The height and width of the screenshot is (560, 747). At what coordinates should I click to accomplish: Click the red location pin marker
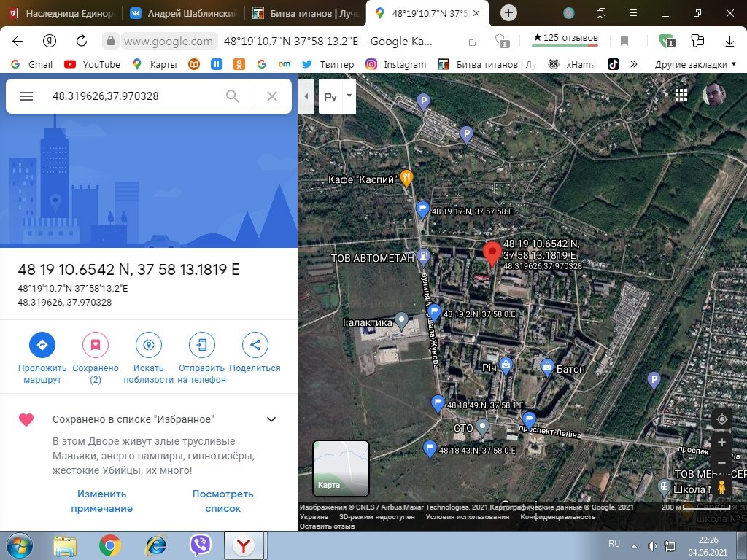[x=492, y=254]
